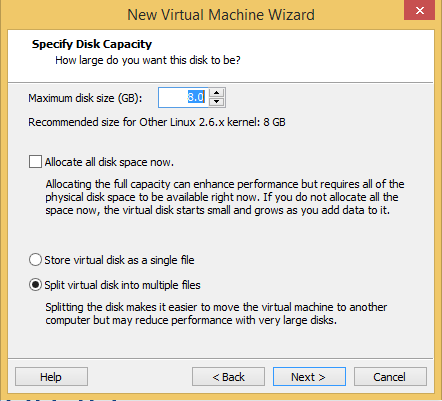Screen dimensions: 442x401
Task: Close the wizard with the red X
Action: pyautogui.click(x=419, y=10)
